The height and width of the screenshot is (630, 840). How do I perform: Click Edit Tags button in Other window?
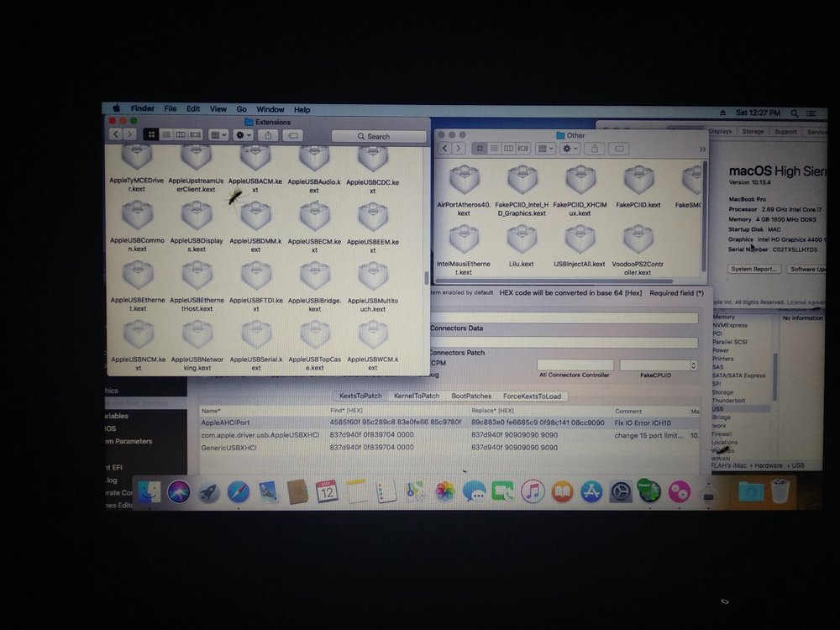[x=619, y=149]
